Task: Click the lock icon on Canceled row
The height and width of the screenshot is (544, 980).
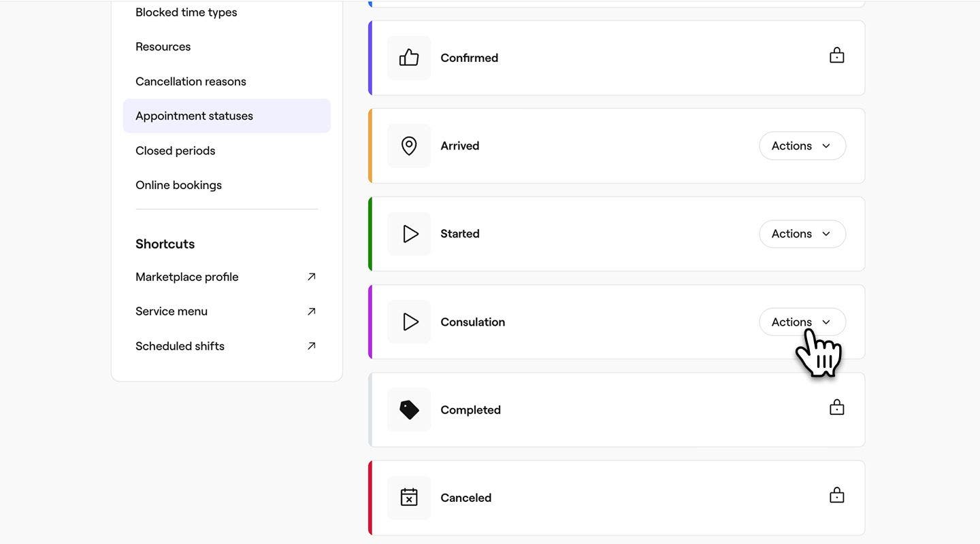Action: click(836, 496)
